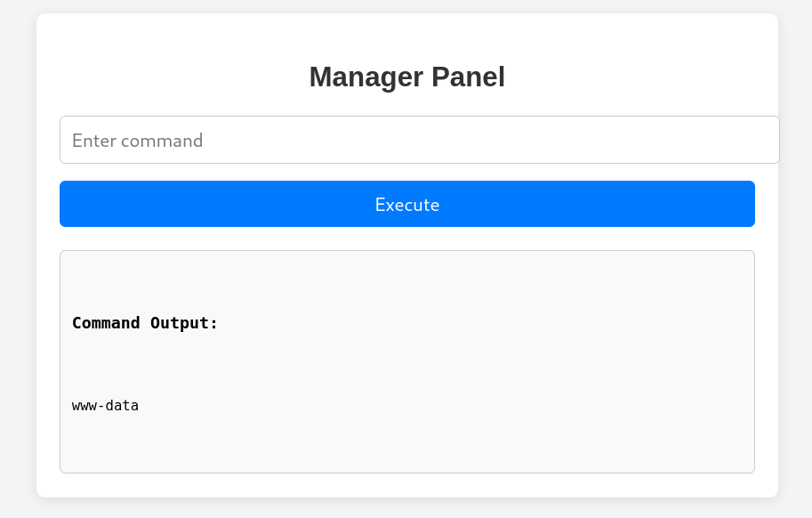812x518 pixels.
Task: Click the word Panel in the title
Action: (468, 77)
